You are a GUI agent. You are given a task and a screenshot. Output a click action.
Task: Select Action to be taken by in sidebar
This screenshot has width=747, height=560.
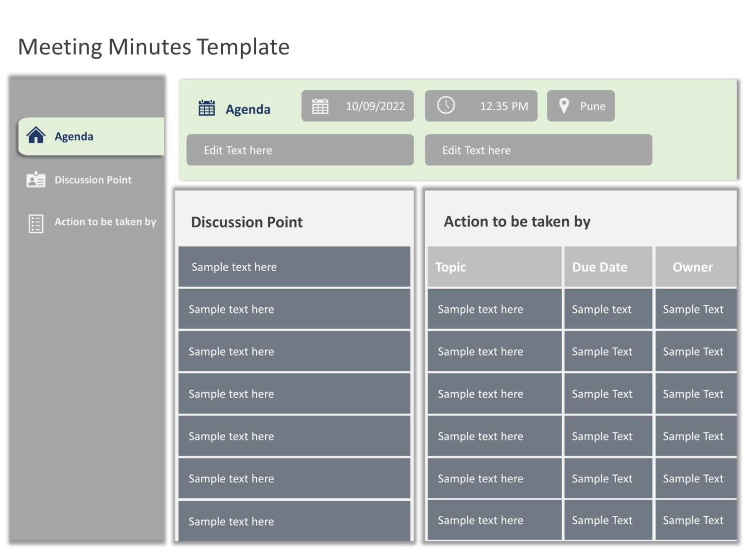105,222
